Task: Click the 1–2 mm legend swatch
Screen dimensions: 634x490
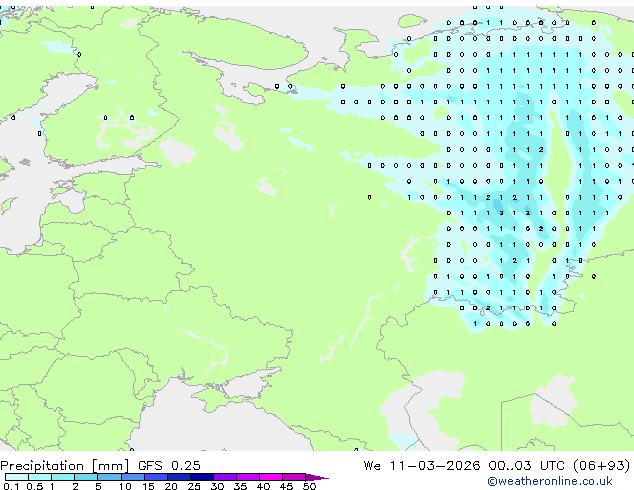Action: point(63,477)
